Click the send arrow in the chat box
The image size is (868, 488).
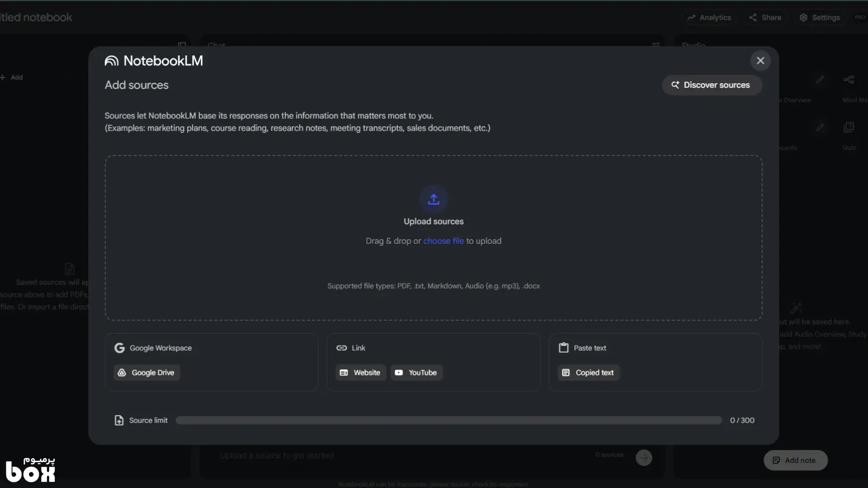pos(644,458)
